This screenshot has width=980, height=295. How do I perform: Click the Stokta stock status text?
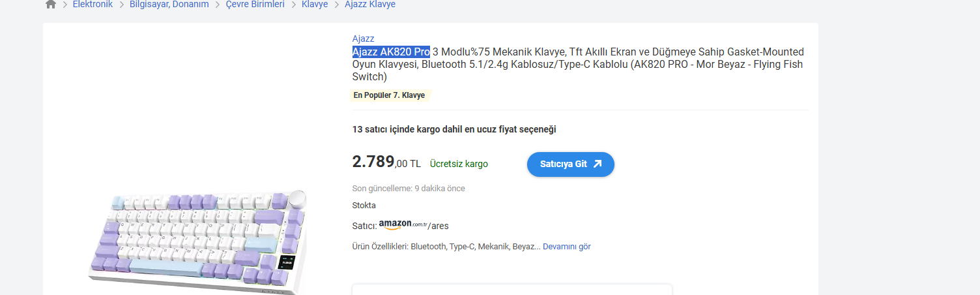[364, 206]
